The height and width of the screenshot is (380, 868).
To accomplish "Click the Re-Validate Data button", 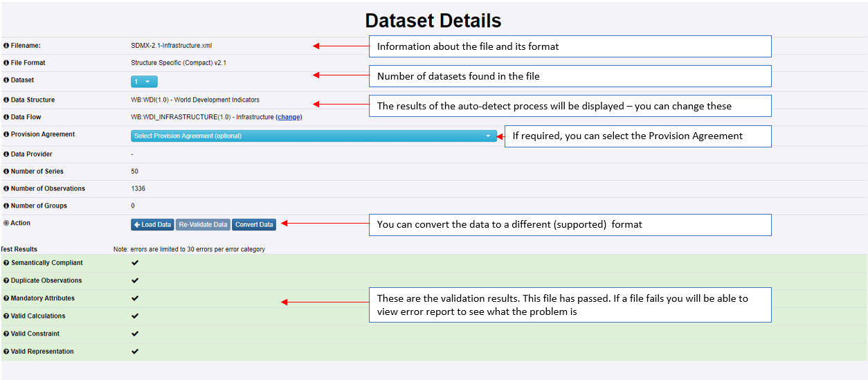I will tap(203, 225).
